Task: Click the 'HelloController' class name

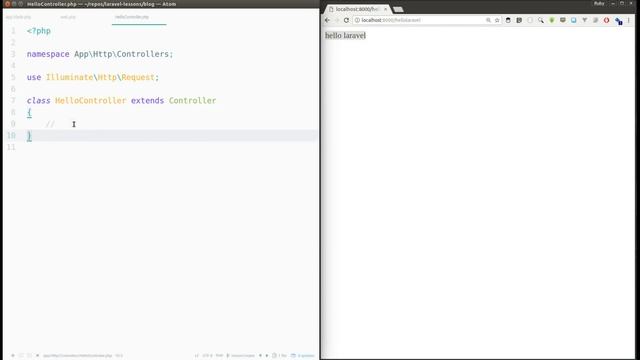Action: pos(91,100)
